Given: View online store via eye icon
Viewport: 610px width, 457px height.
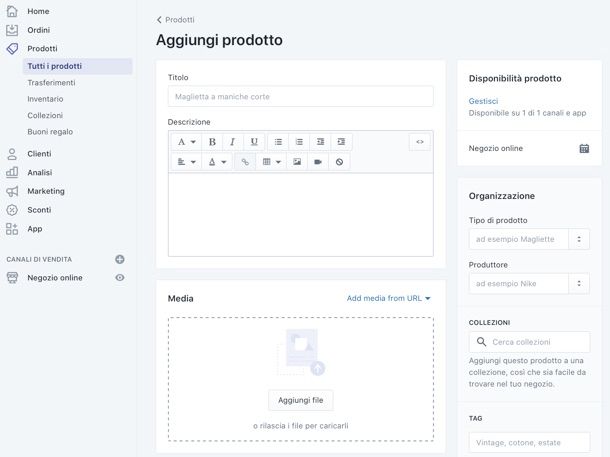Looking at the screenshot, I should 120,278.
